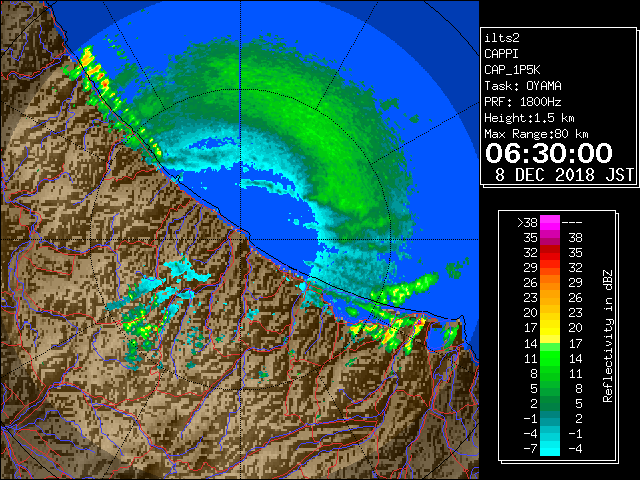Click the '8 DEC 2018 JST' date

564,175
